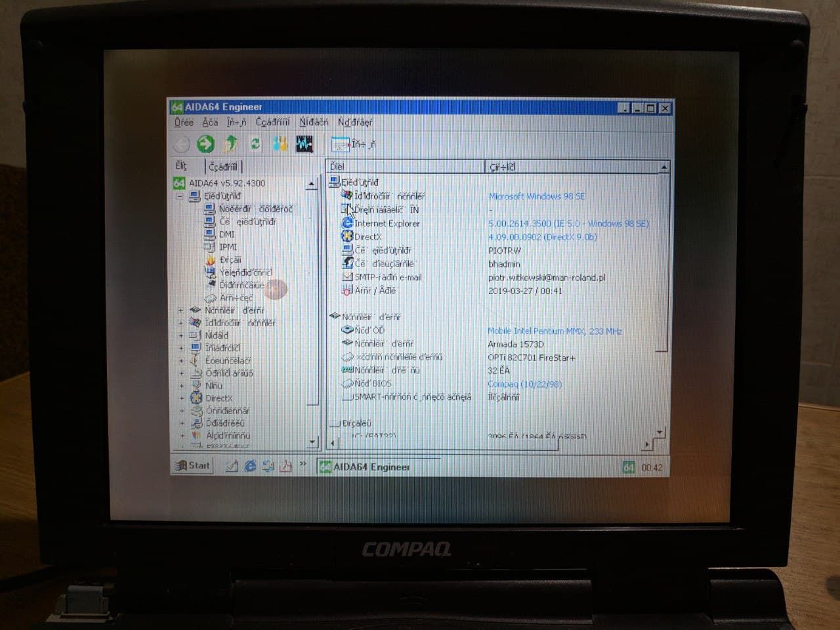
Task: Click the green forward arrow toolbar icon
Action: [205, 144]
